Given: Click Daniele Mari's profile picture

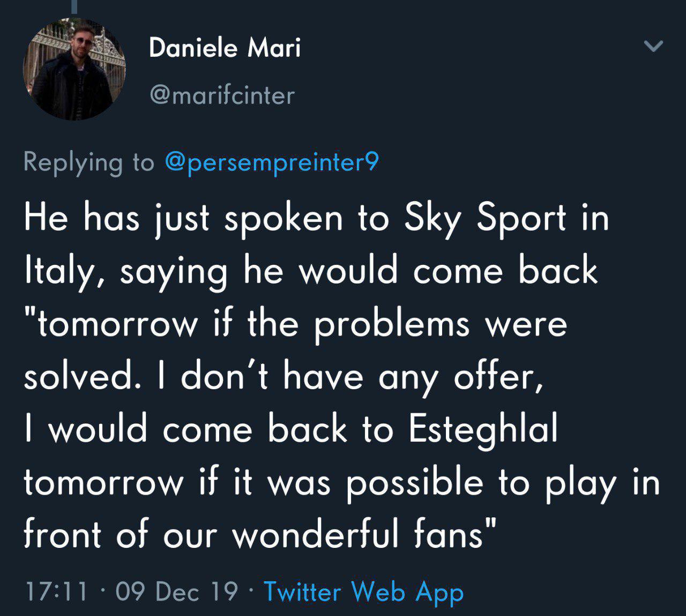Looking at the screenshot, I should point(74,69).
